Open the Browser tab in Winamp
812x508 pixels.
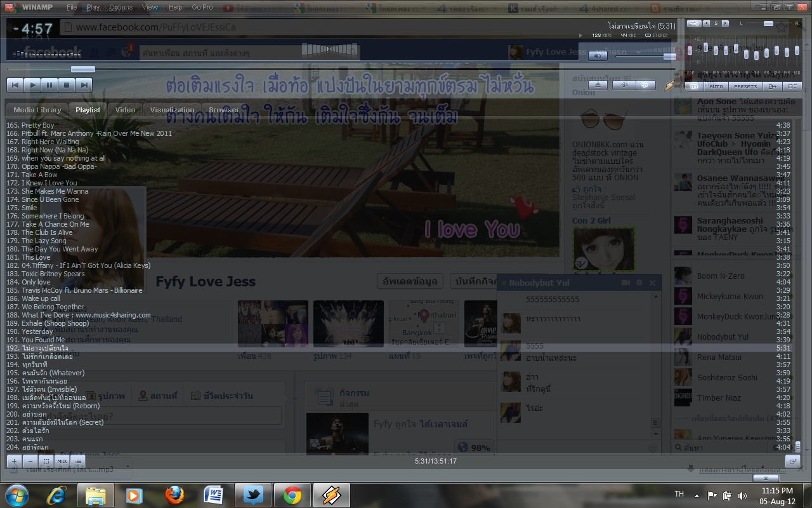click(x=224, y=110)
